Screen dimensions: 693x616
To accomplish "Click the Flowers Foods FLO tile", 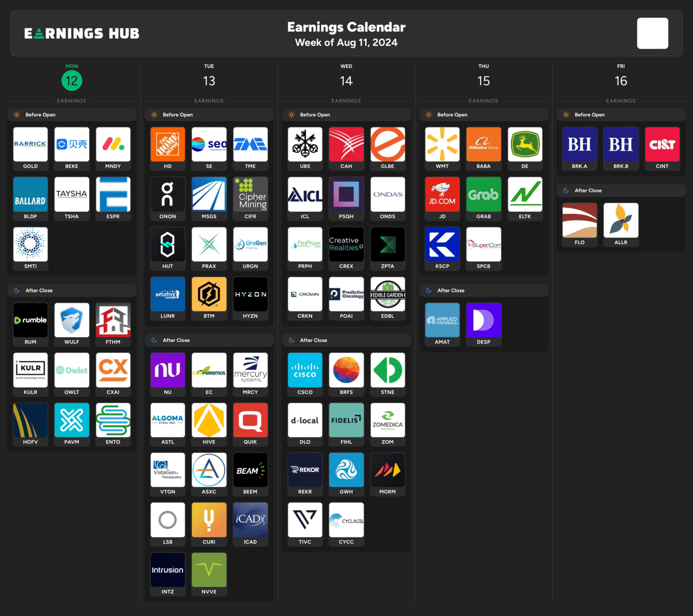I will (x=580, y=224).
